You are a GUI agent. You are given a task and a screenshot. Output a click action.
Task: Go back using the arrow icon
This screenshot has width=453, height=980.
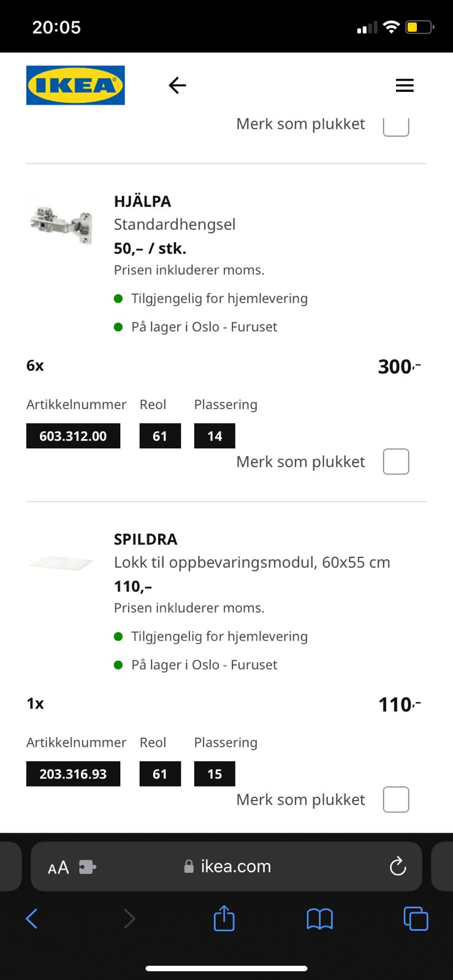click(x=177, y=85)
